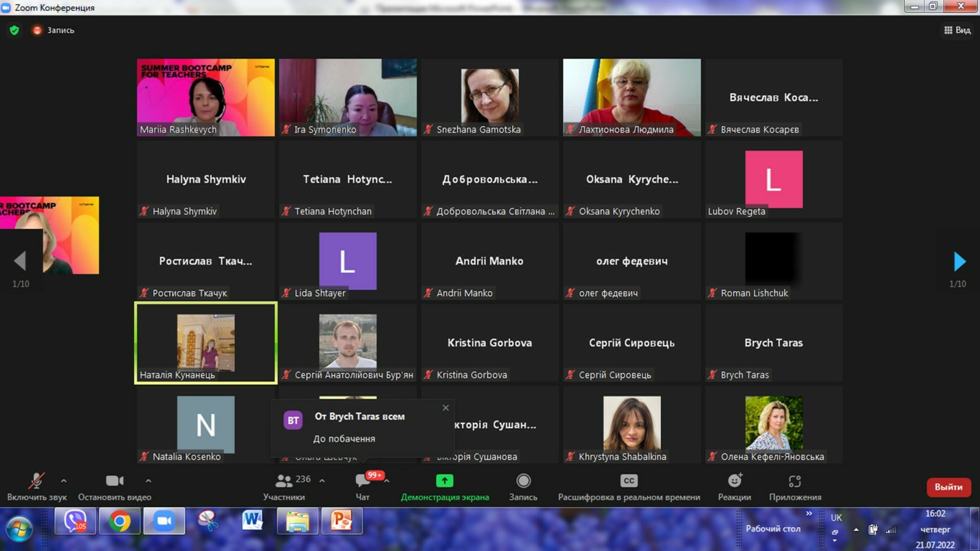The height and width of the screenshot is (551, 980).
Task: Click the green Share Screen icon
Action: [445, 481]
